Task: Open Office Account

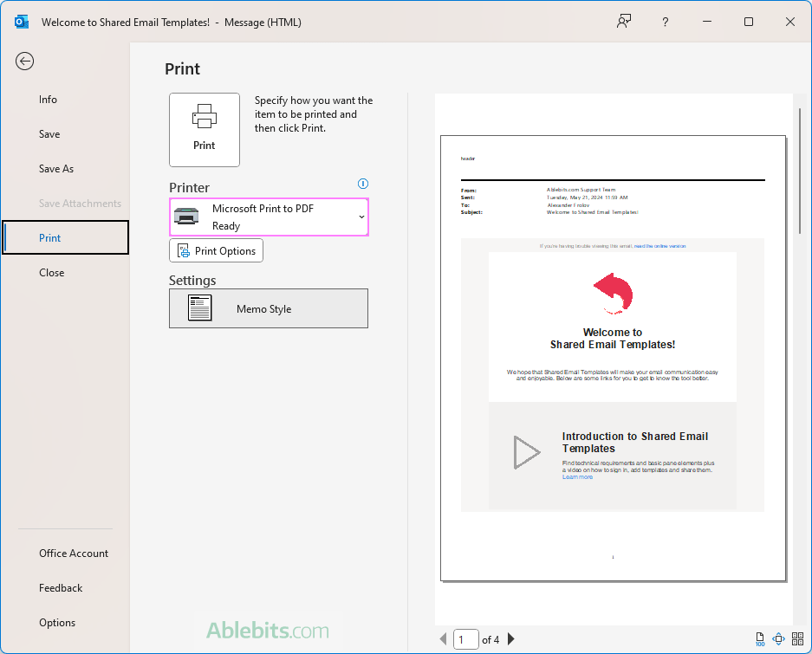Action: tap(74, 553)
